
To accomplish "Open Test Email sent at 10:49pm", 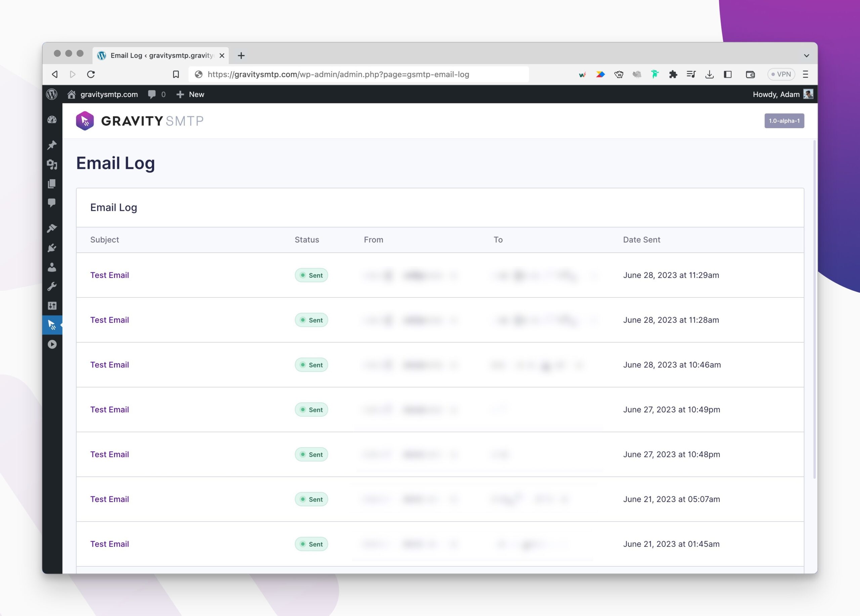I will [x=110, y=410].
